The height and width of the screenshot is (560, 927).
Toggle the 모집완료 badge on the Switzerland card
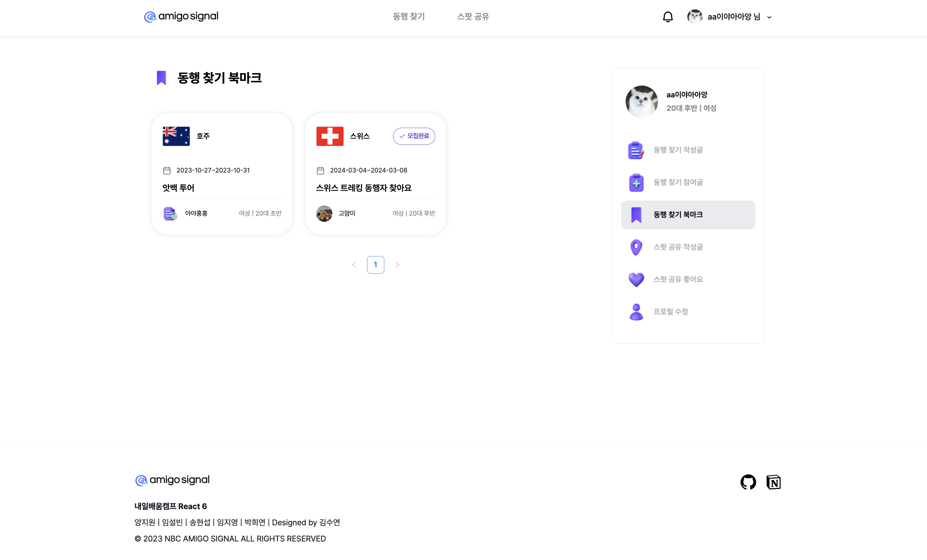[414, 136]
